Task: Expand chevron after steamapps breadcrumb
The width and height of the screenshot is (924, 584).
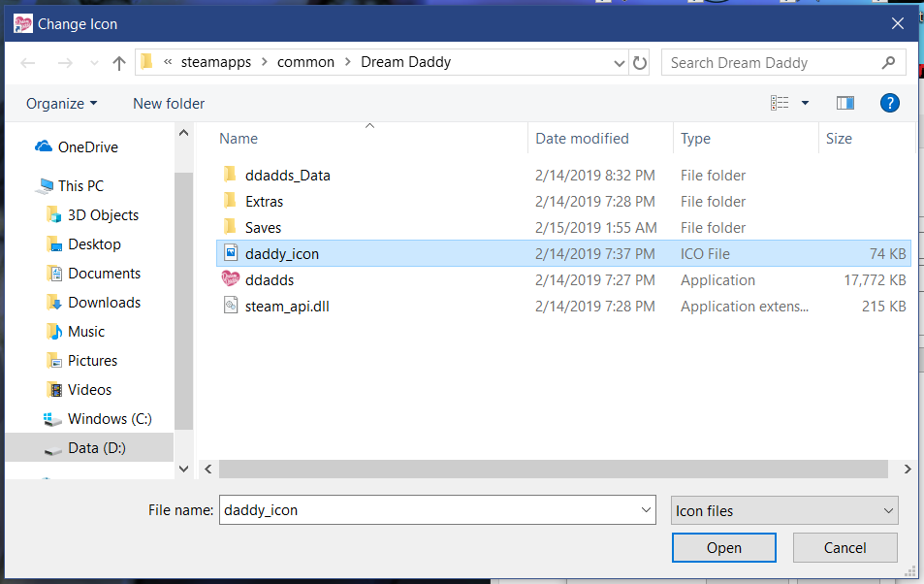Action: [264, 62]
